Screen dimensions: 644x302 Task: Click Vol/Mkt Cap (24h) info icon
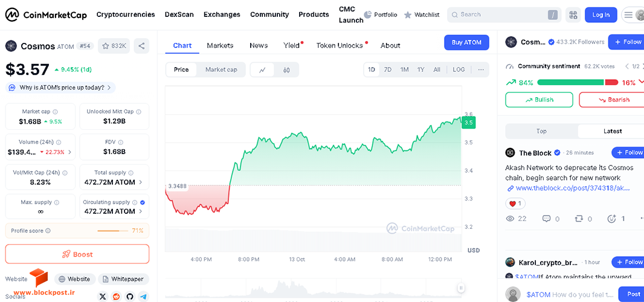click(x=65, y=173)
